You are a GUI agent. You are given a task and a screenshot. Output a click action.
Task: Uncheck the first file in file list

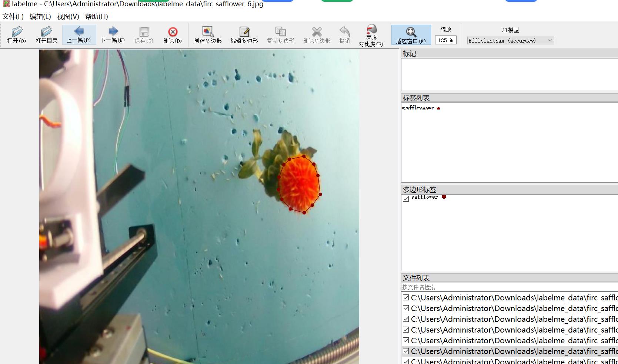[x=406, y=297]
